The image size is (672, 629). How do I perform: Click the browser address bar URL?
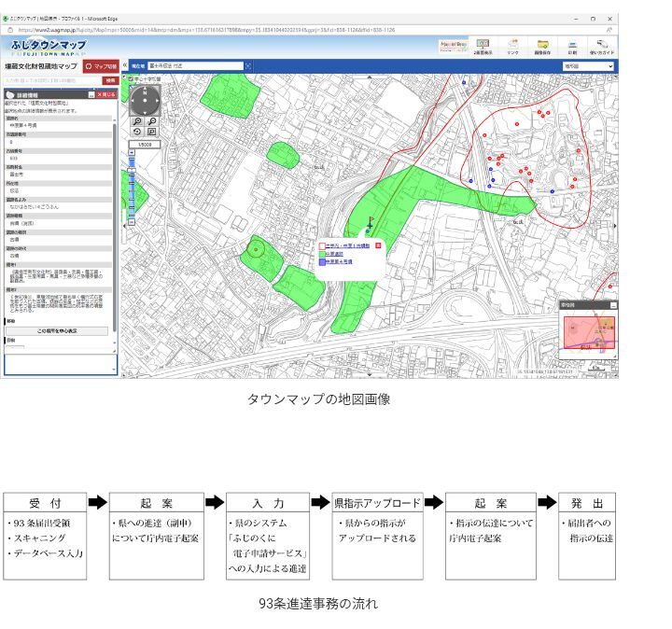point(206,30)
